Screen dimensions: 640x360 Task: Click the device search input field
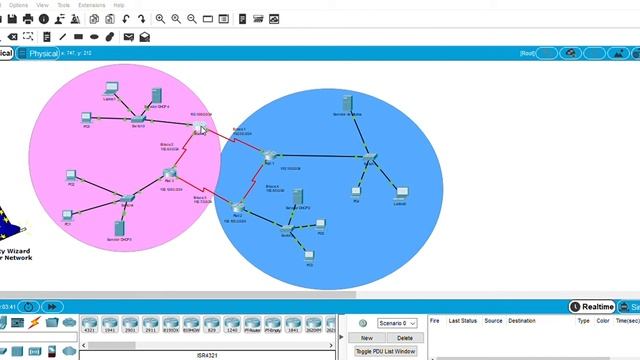[x=39, y=337]
